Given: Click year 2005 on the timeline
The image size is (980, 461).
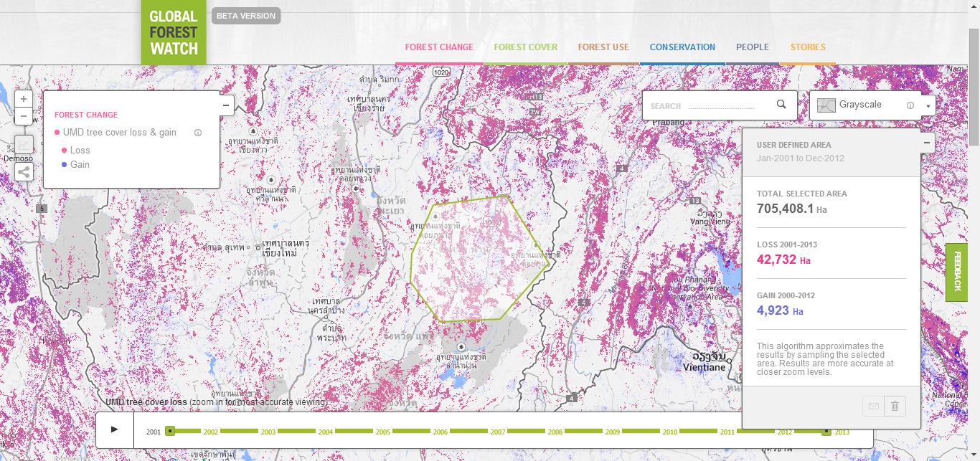Looking at the screenshot, I should [x=383, y=432].
